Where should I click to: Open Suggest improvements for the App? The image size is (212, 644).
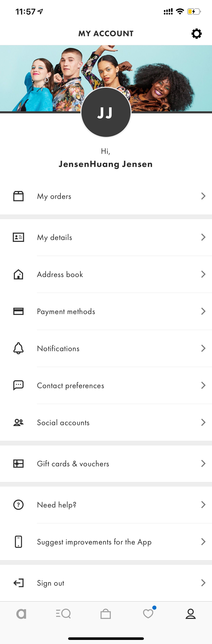(x=106, y=542)
